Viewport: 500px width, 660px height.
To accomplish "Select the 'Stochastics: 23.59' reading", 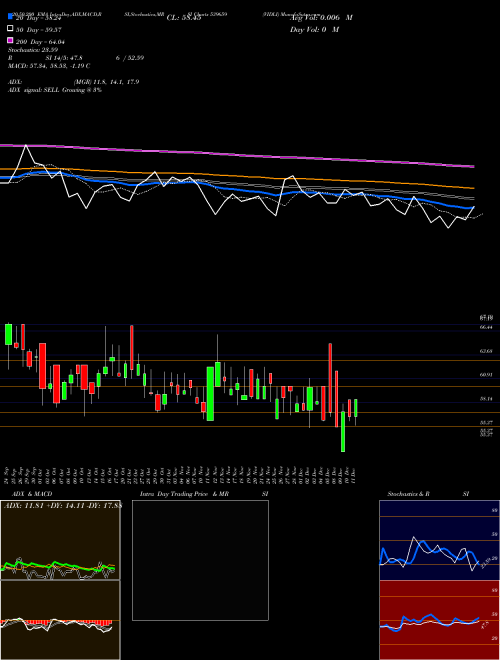I will click(33, 50).
